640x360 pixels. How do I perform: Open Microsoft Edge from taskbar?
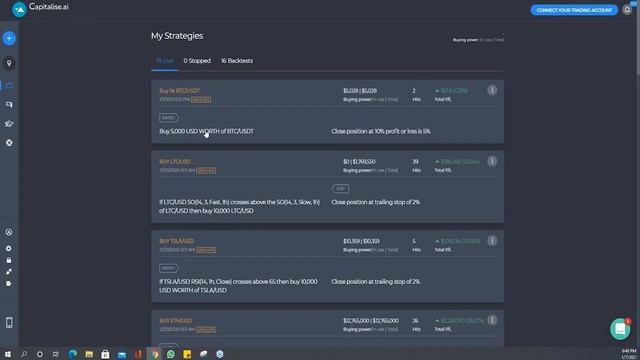click(73, 354)
